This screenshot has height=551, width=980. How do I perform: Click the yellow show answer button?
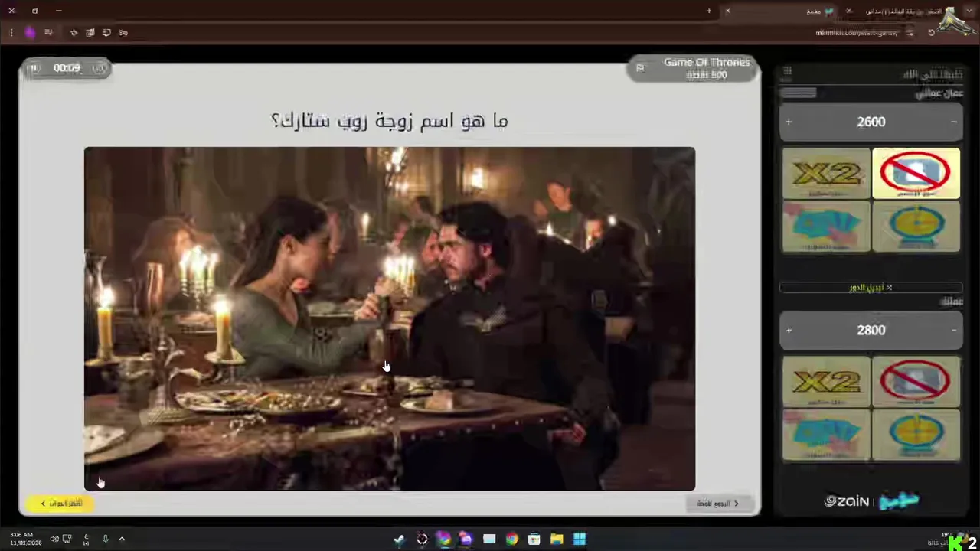pyautogui.click(x=61, y=503)
